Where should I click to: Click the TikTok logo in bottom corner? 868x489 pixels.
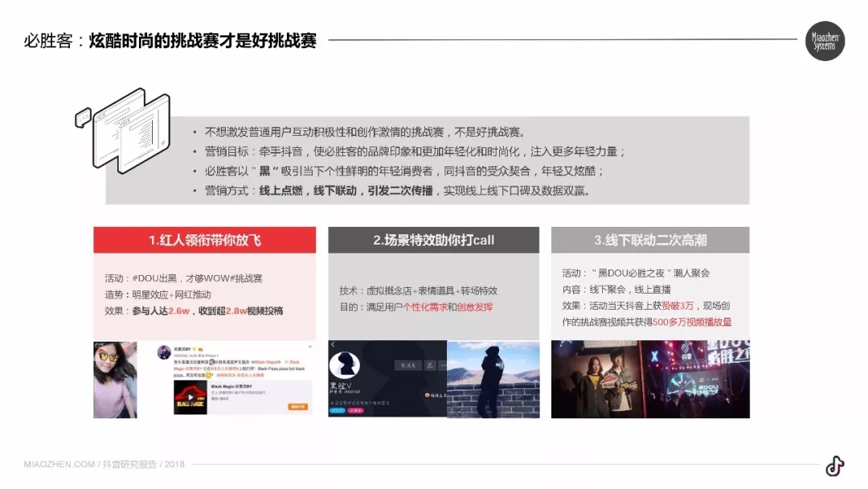pos(834,466)
